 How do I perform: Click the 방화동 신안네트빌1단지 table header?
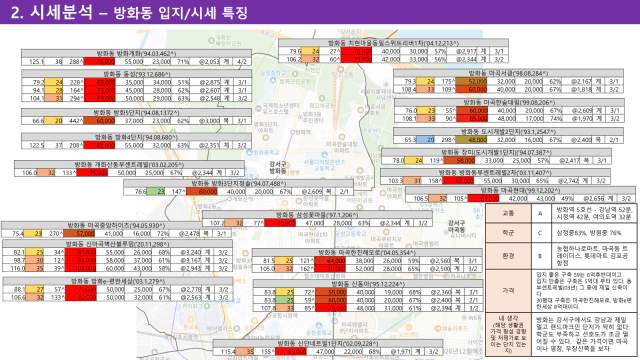[x=328, y=343]
